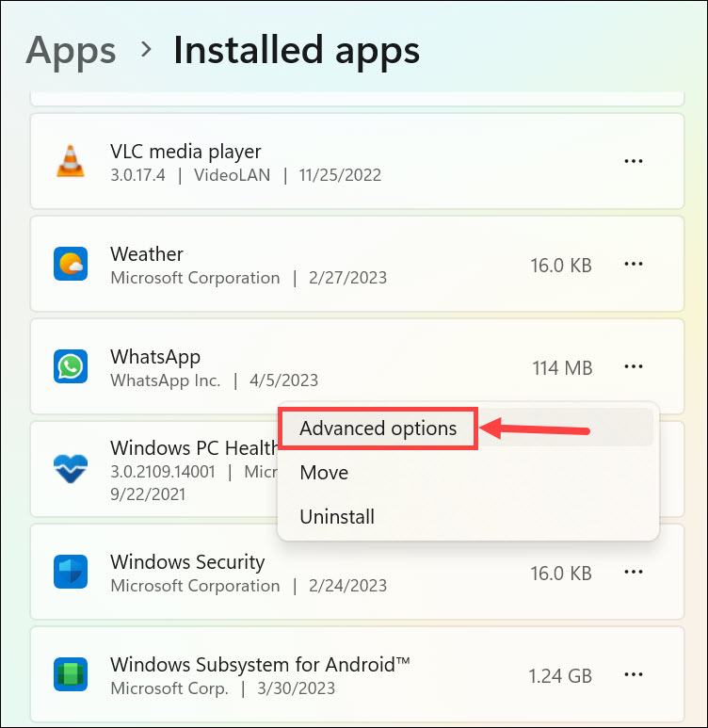
Task: Select the Windows Subsystem for Android entry title
Action: [260, 664]
